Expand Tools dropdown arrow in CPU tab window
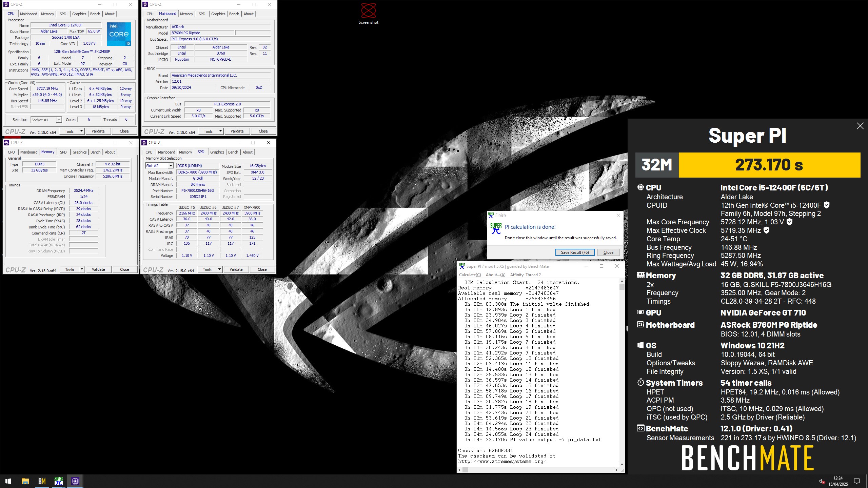The image size is (868, 488). 81,131
